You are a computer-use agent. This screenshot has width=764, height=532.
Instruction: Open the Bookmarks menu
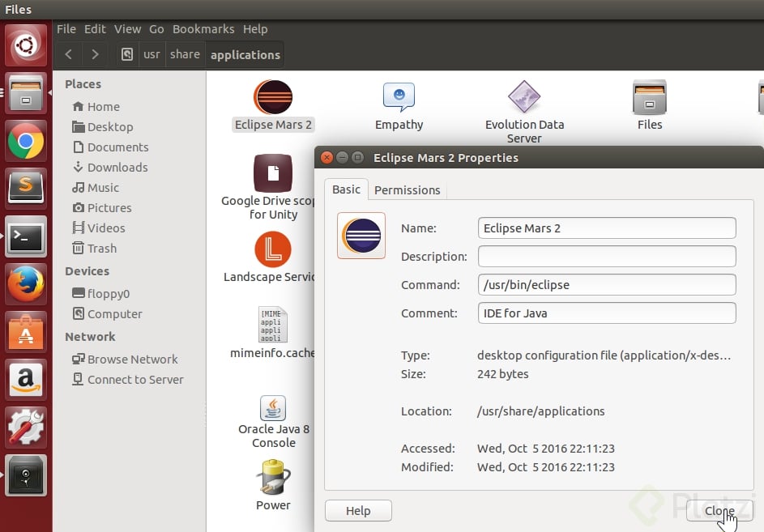(x=203, y=29)
